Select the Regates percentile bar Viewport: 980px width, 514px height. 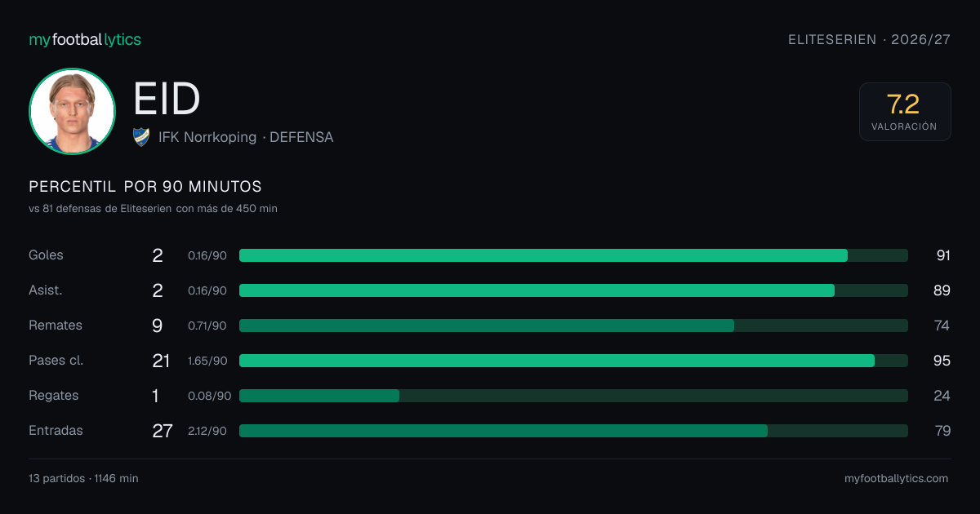[x=573, y=396]
